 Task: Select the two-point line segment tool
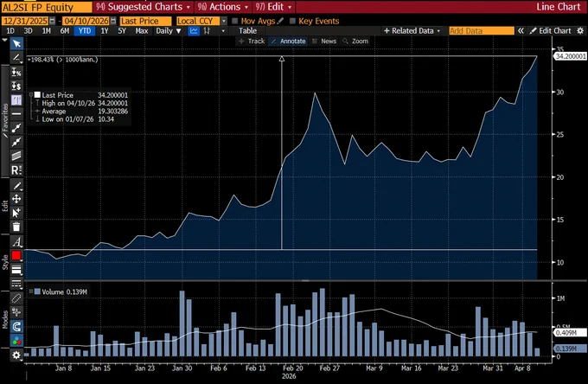pos(16,128)
